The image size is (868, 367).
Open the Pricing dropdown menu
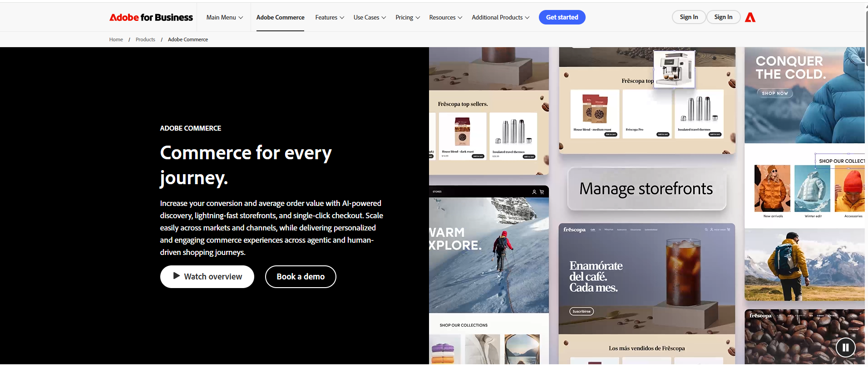pyautogui.click(x=408, y=17)
